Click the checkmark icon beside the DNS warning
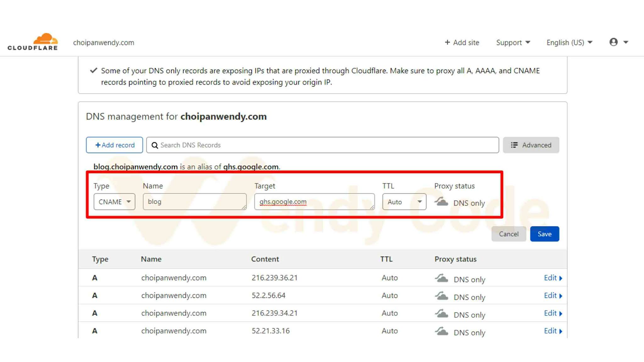This screenshot has width=644, height=362. click(x=93, y=70)
